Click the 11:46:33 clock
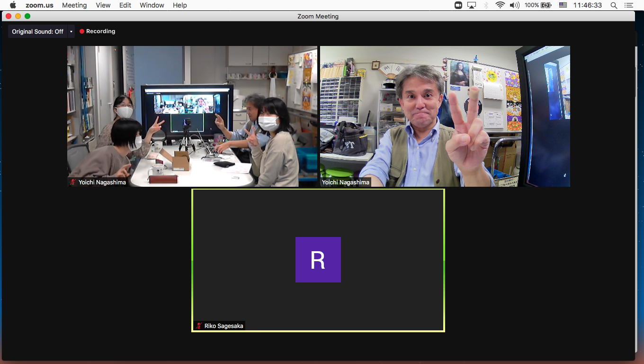Image resolution: width=644 pixels, height=364 pixels. pyautogui.click(x=588, y=5)
